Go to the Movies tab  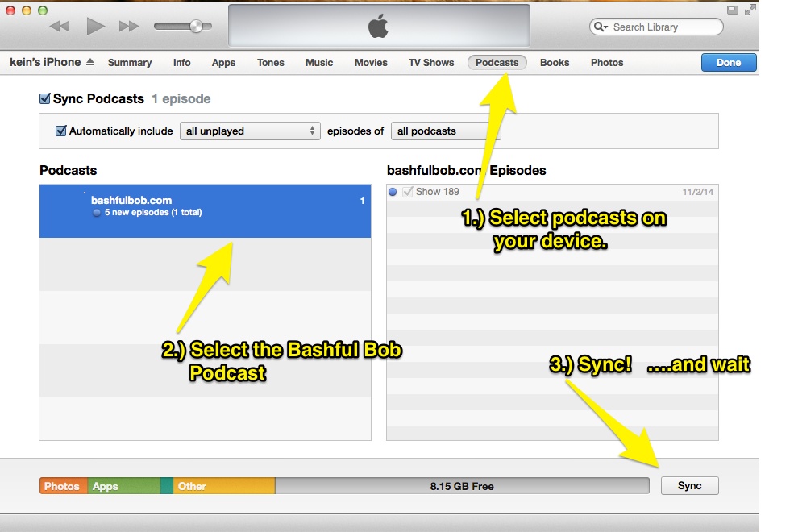coord(371,63)
